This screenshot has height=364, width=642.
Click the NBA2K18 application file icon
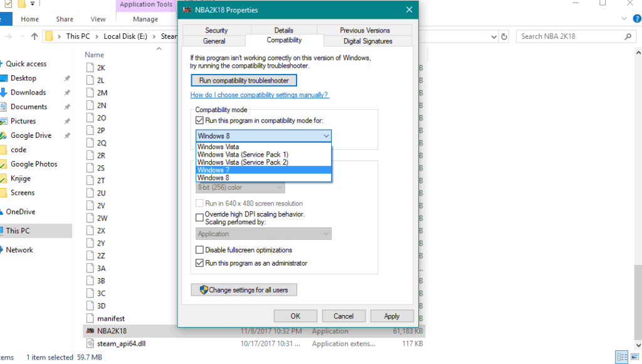point(90,331)
